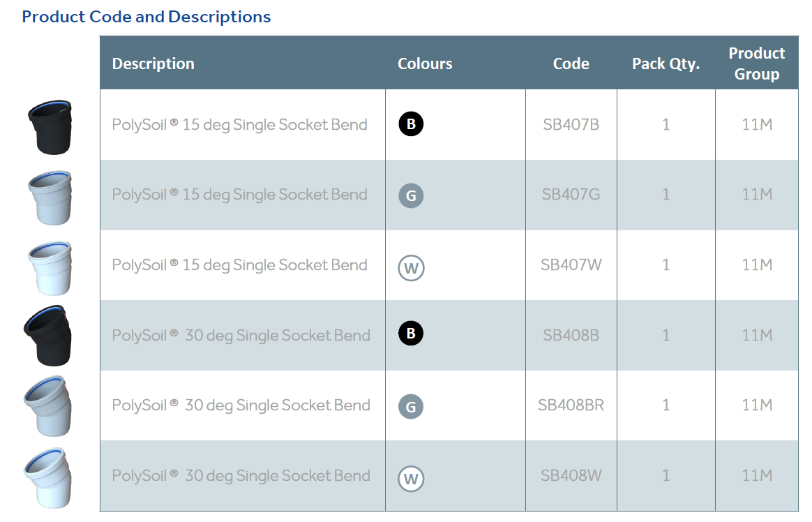
Task: Open the white 15 deg bend product image
Action: pyautogui.click(x=50, y=268)
